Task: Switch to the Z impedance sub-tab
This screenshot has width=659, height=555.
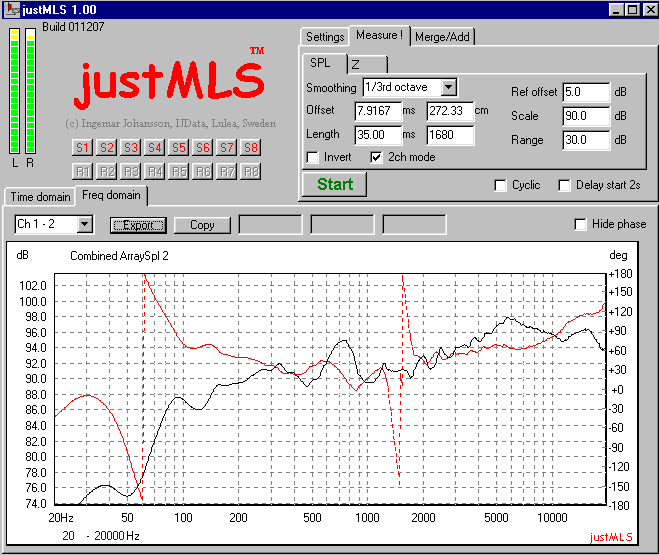Action: point(368,64)
